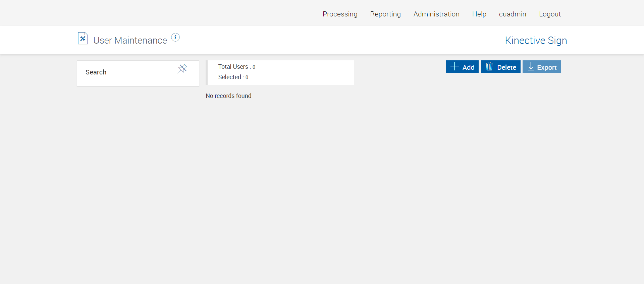Open the Administration menu

point(436,14)
